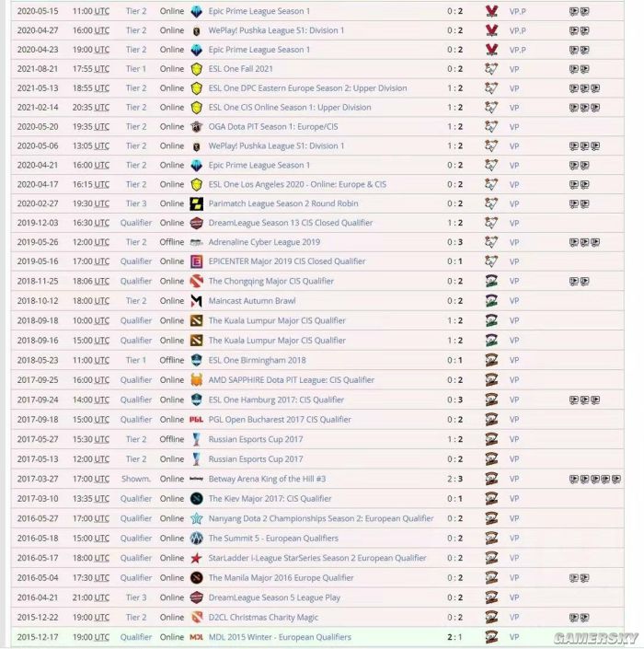This screenshot has width=644, height=649.
Task: Click the Parimatch League tournament icon
Action: [x=197, y=203]
